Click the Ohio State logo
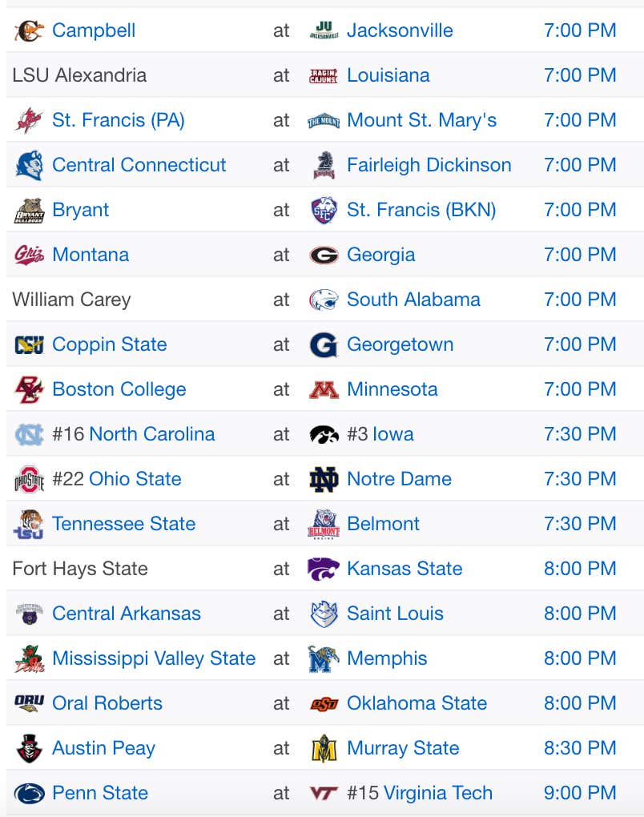 29,479
